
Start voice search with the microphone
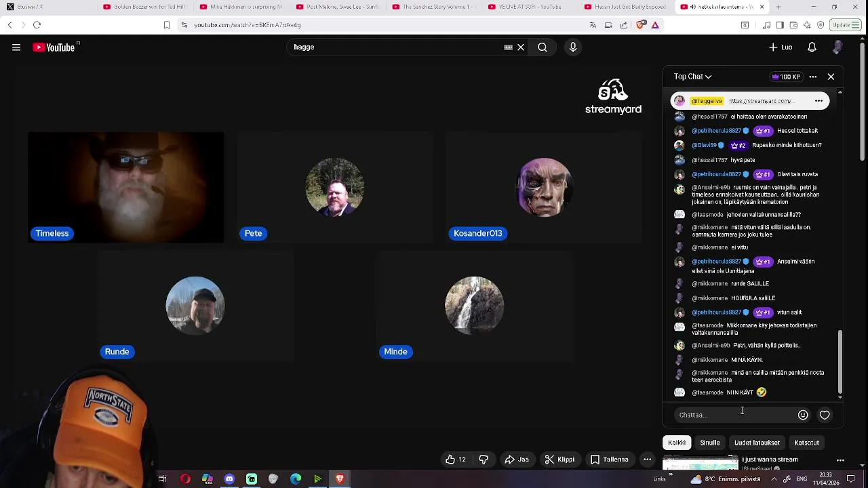[x=573, y=47]
